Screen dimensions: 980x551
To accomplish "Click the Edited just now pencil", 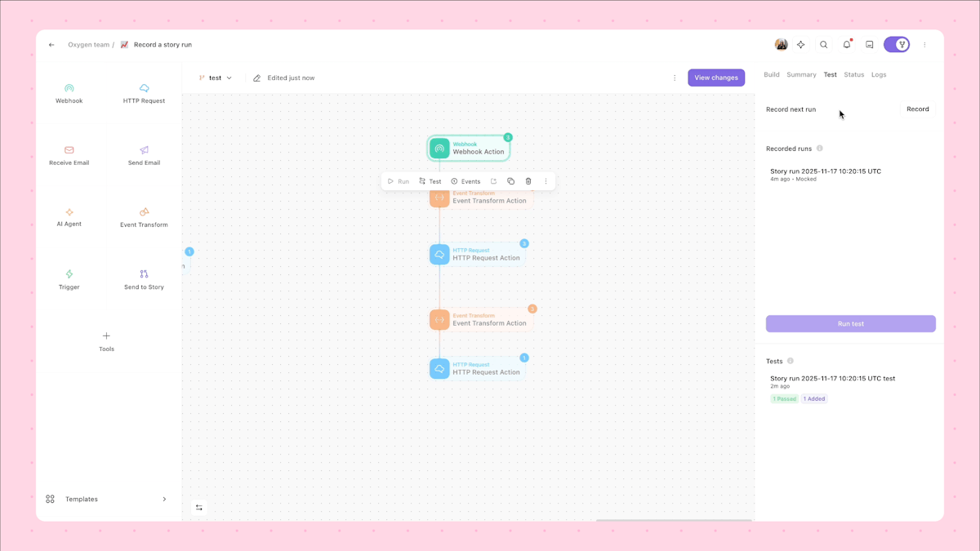I will coord(257,78).
